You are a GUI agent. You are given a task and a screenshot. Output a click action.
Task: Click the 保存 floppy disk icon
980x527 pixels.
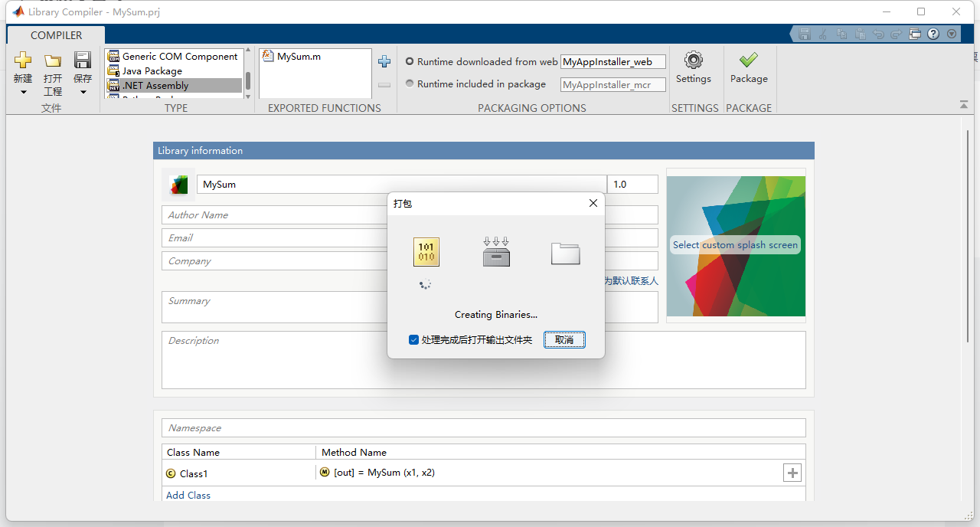pyautogui.click(x=83, y=60)
